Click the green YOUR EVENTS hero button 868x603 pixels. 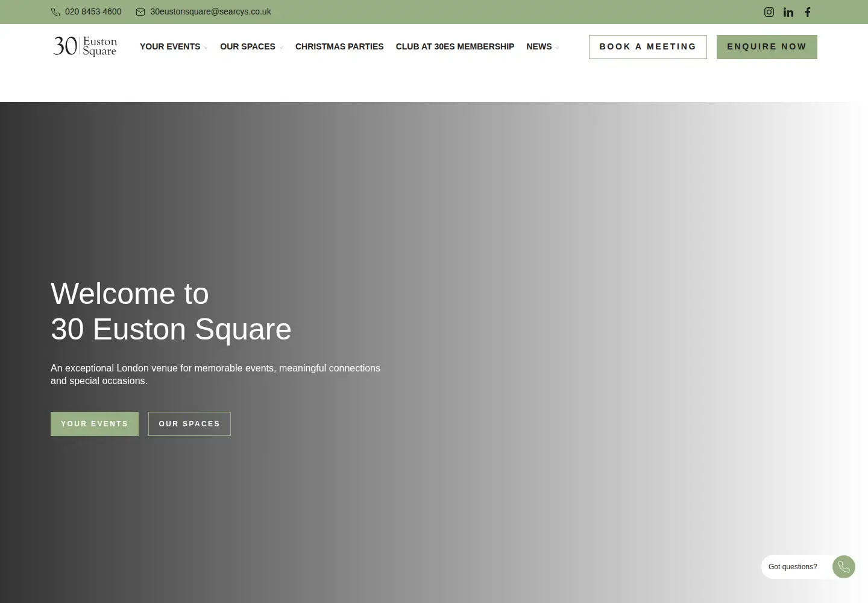point(95,424)
